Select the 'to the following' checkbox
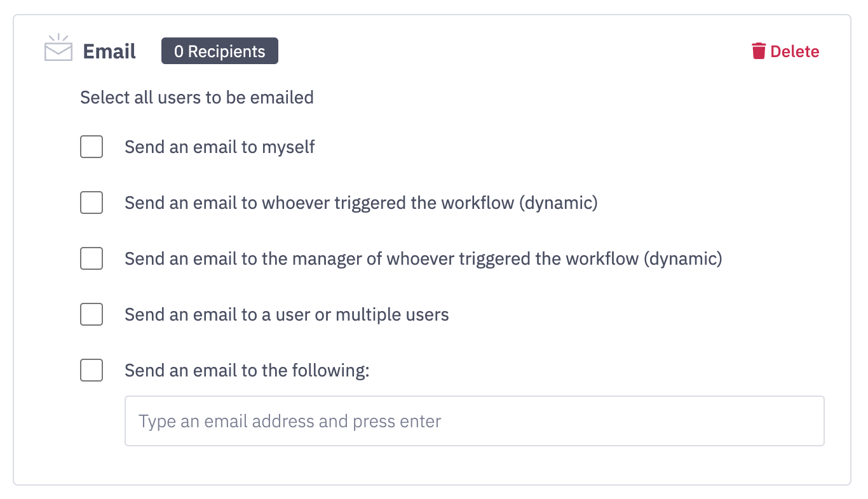 pos(92,370)
